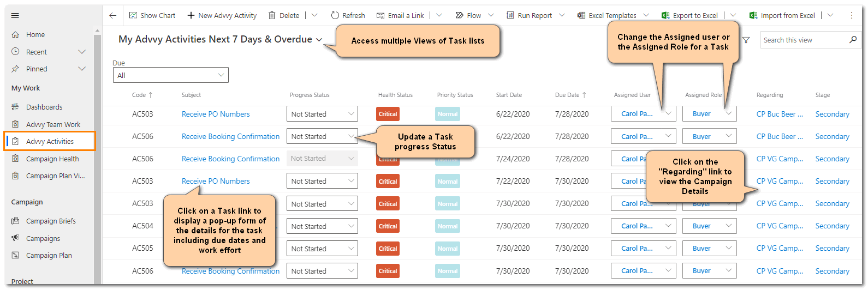Click Export to Excel button

(689, 16)
